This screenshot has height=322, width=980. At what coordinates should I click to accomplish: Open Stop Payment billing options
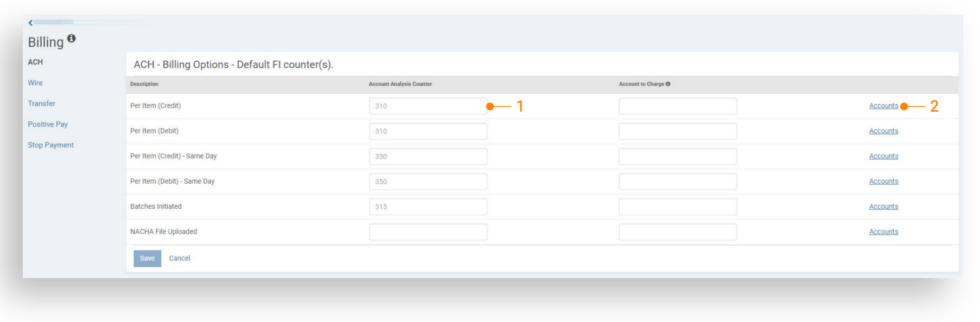pyautogui.click(x=50, y=145)
